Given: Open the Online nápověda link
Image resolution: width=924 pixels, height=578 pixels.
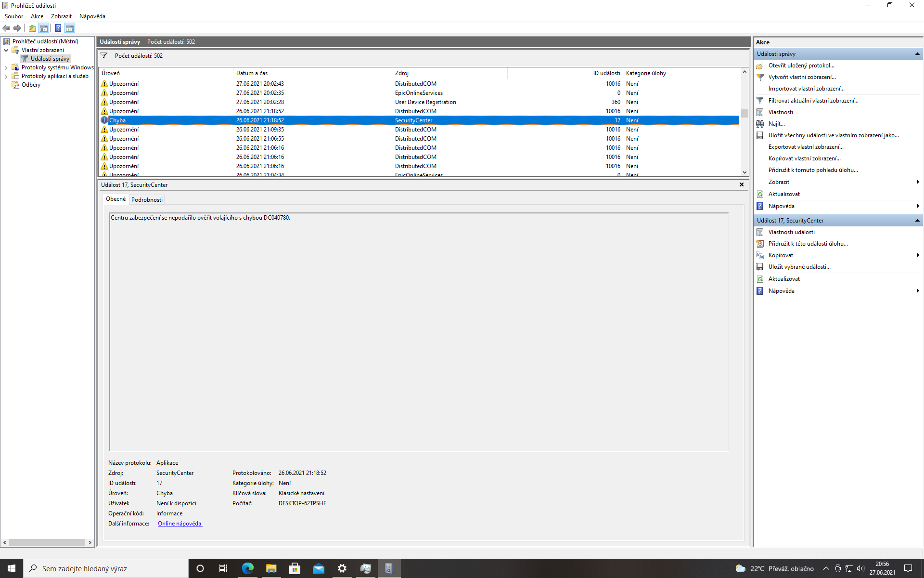Looking at the screenshot, I should click(180, 524).
